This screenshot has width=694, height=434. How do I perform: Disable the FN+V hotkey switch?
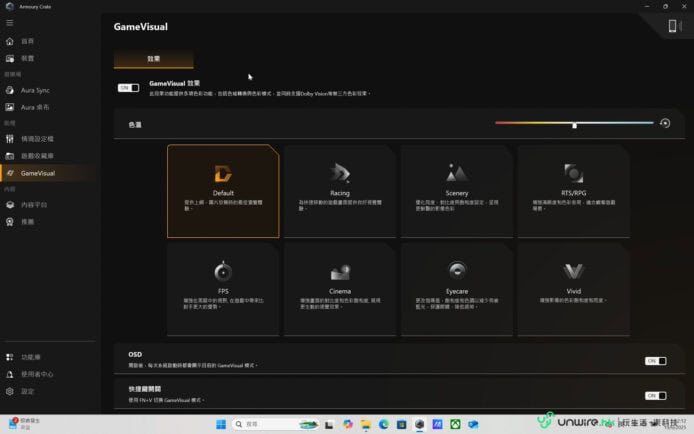pos(655,395)
